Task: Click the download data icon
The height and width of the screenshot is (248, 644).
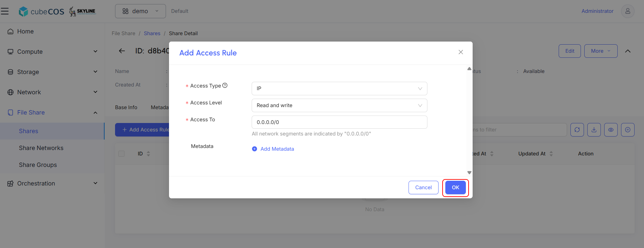Action: pos(594,130)
